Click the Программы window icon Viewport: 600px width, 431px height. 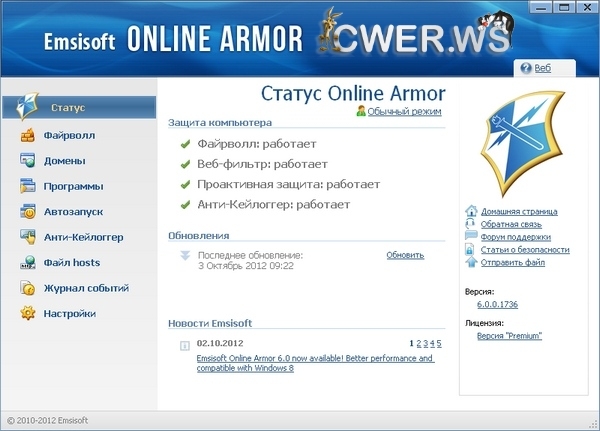pyautogui.click(x=28, y=186)
